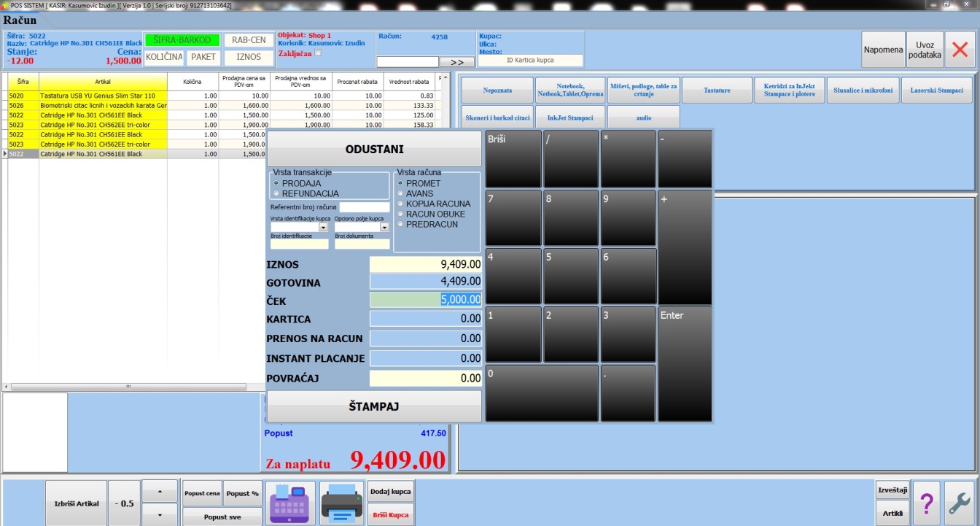The height and width of the screenshot is (526, 980).
Task: Click the printer icon in bottom toolbar
Action: point(341,502)
